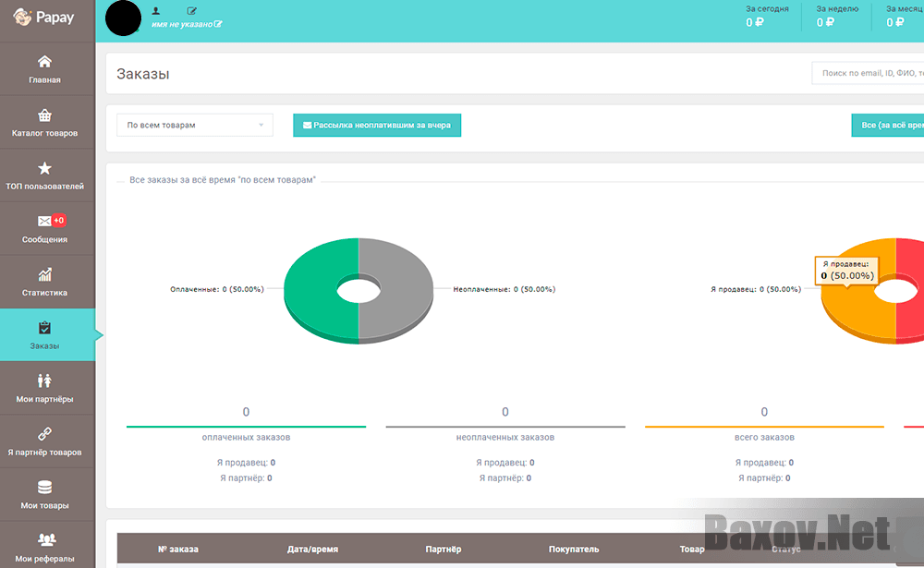Open Мои рефералы section
This screenshot has height=568, width=924.
click(45, 538)
